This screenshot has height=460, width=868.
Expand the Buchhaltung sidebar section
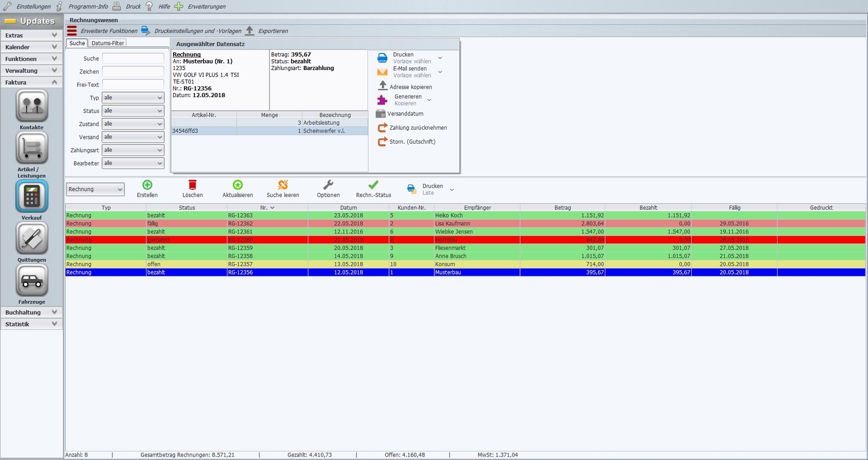(31, 312)
